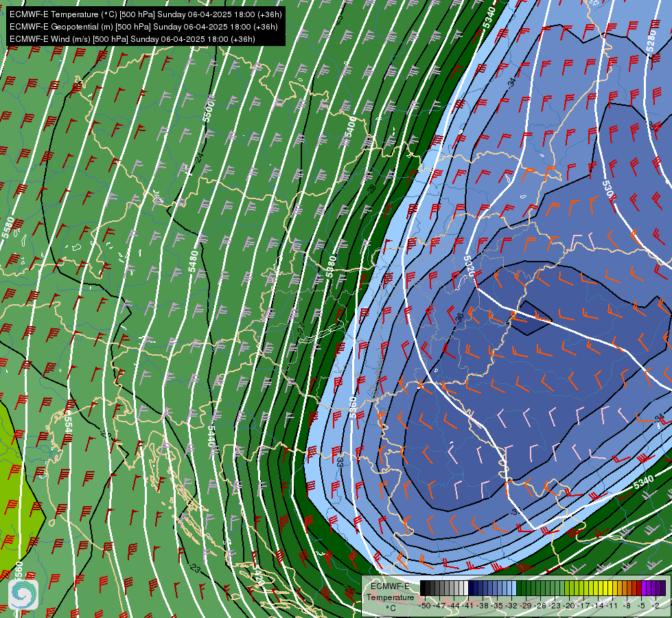Viewport: 672px width, 618px height.
Task: Click the -5 legend tick label
Action: point(642,606)
